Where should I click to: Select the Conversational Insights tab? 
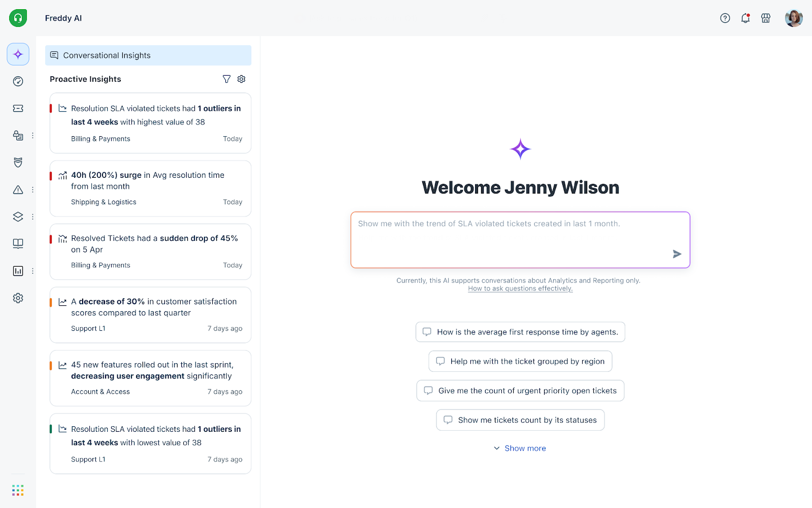click(x=148, y=55)
